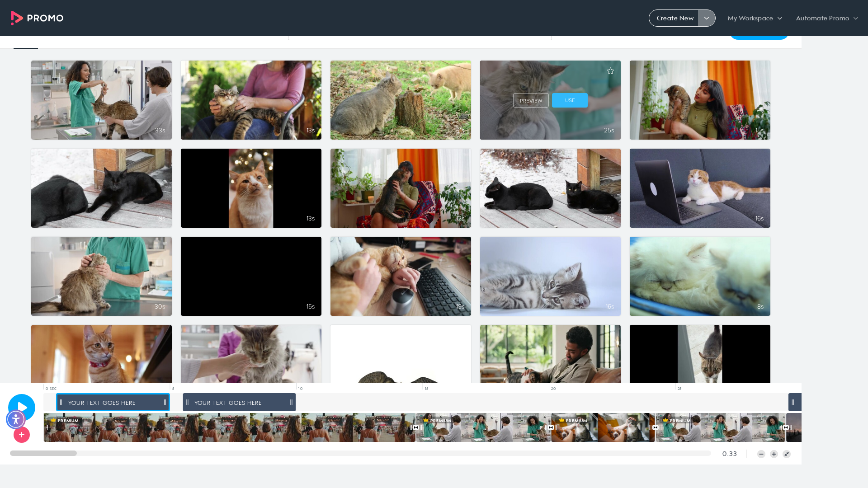Click the transition icon after the third timeline clip
The height and width of the screenshot is (488, 868).
[656, 427]
